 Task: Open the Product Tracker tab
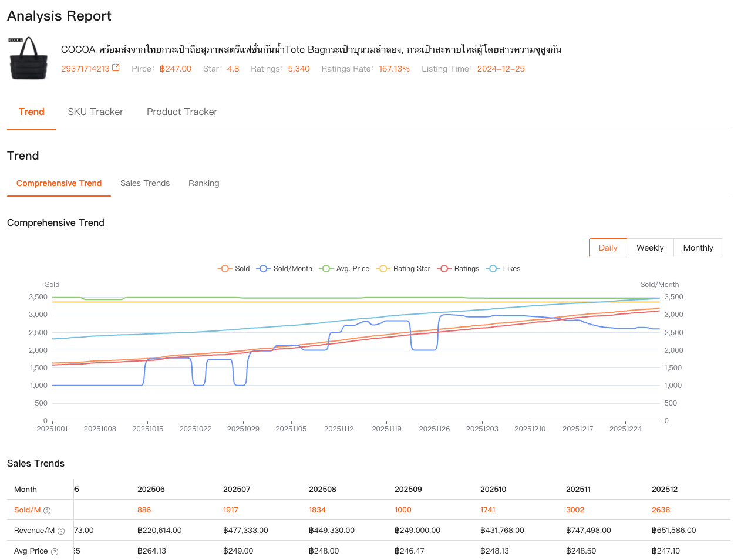click(x=182, y=112)
